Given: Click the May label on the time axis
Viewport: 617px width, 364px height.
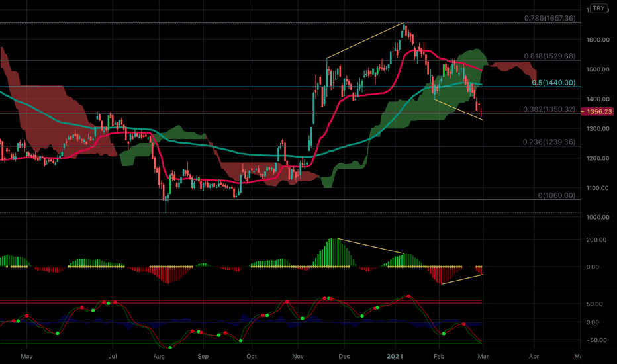Looking at the screenshot, I should (x=26, y=357).
